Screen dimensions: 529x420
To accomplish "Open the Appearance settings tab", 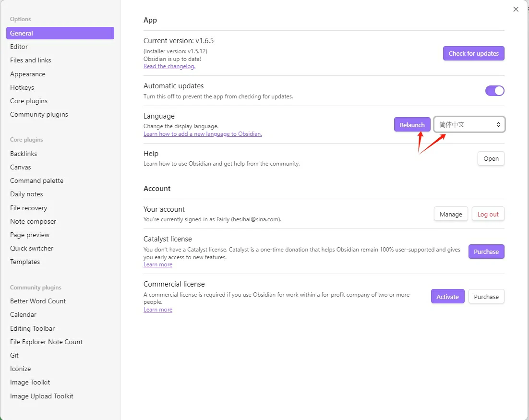I will [x=28, y=74].
